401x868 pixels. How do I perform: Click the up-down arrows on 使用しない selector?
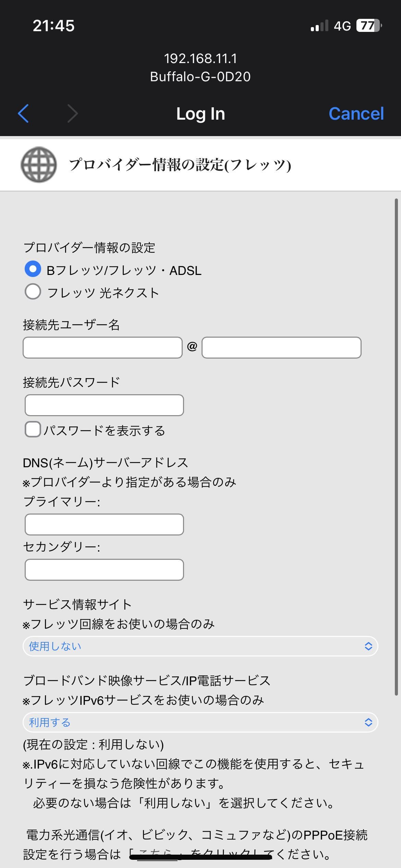(368, 646)
